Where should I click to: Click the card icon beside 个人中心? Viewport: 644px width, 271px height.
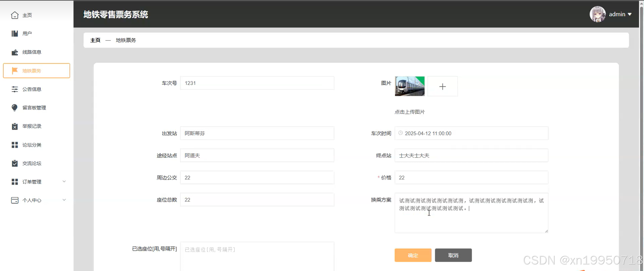[15, 200]
